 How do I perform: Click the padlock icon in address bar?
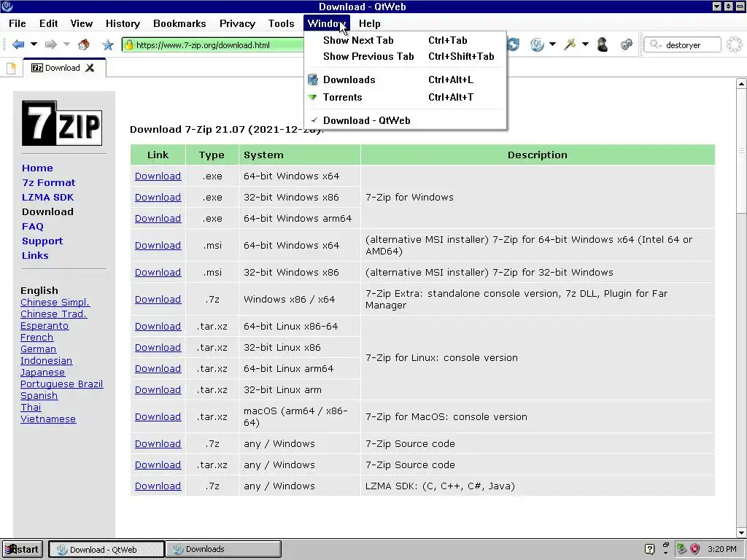click(128, 44)
